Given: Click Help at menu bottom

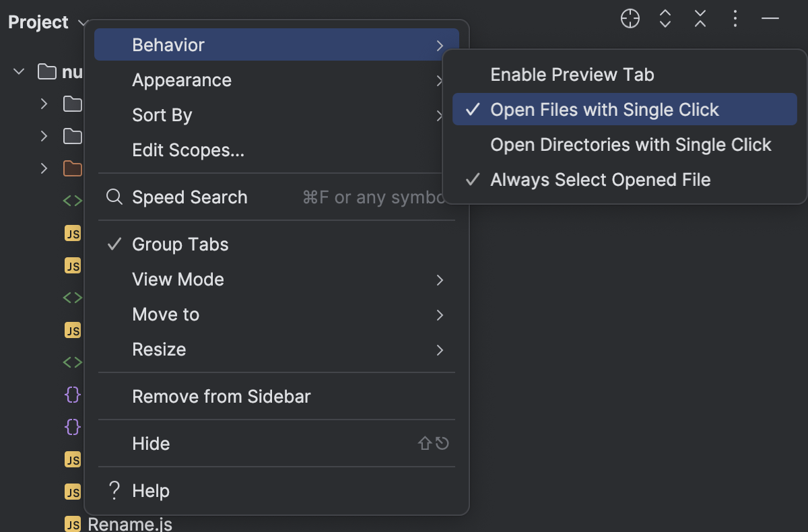Looking at the screenshot, I should pos(149,490).
